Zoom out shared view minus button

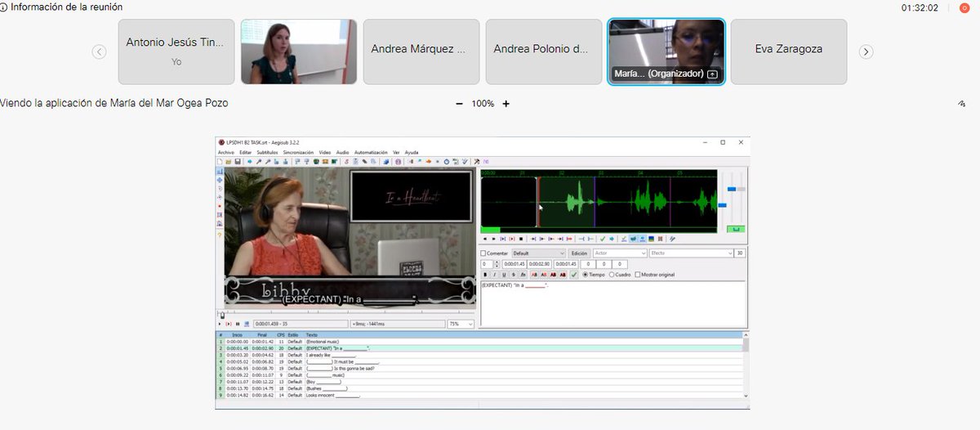(459, 104)
